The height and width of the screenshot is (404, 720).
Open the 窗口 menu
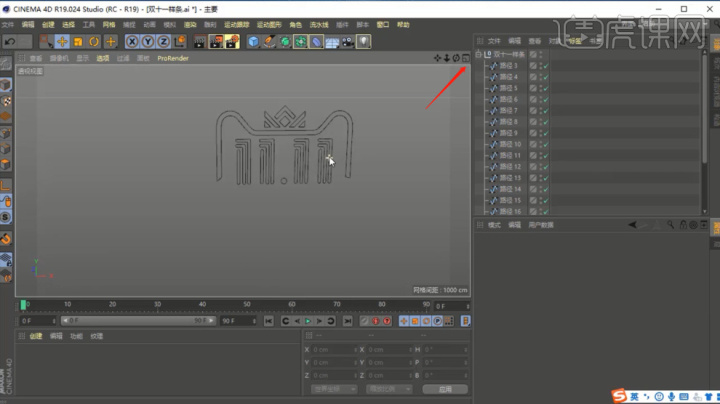382,25
